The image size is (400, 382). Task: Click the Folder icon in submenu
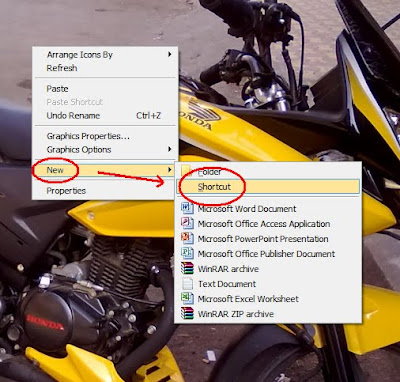coord(187,170)
